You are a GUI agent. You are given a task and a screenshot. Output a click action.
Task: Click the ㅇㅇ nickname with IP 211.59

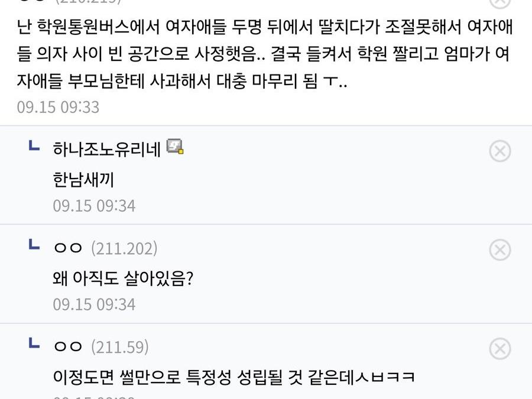68,348
